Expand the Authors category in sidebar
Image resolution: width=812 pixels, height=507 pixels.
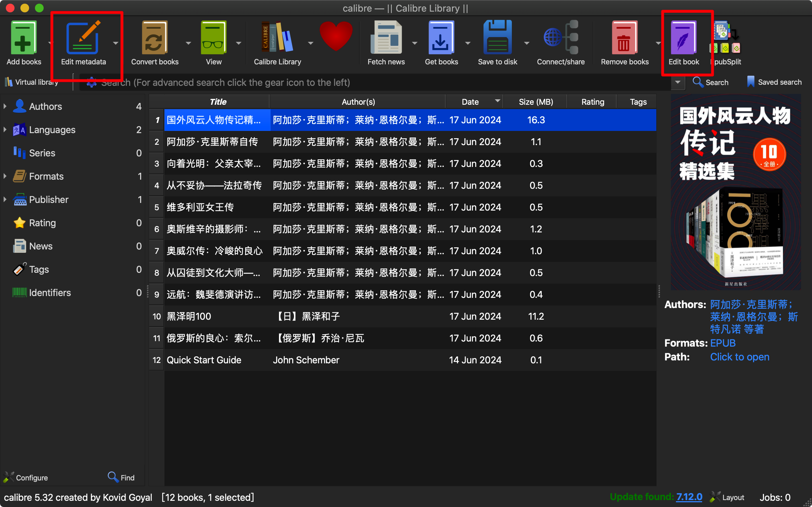click(5, 107)
